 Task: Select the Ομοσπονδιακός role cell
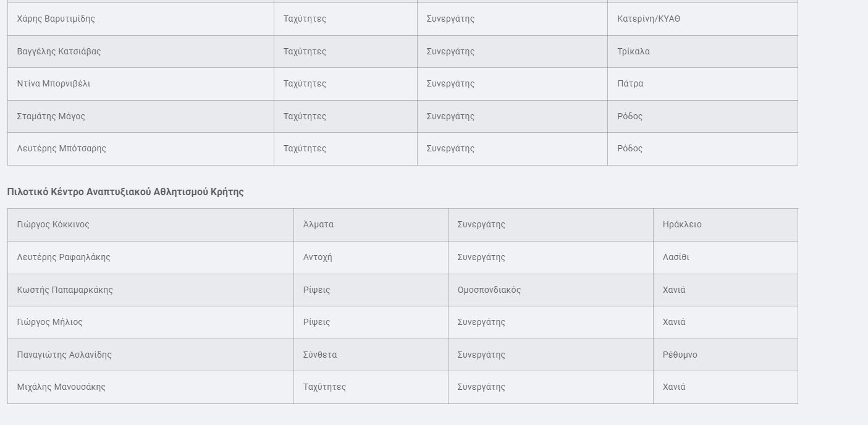click(x=489, y=290)
